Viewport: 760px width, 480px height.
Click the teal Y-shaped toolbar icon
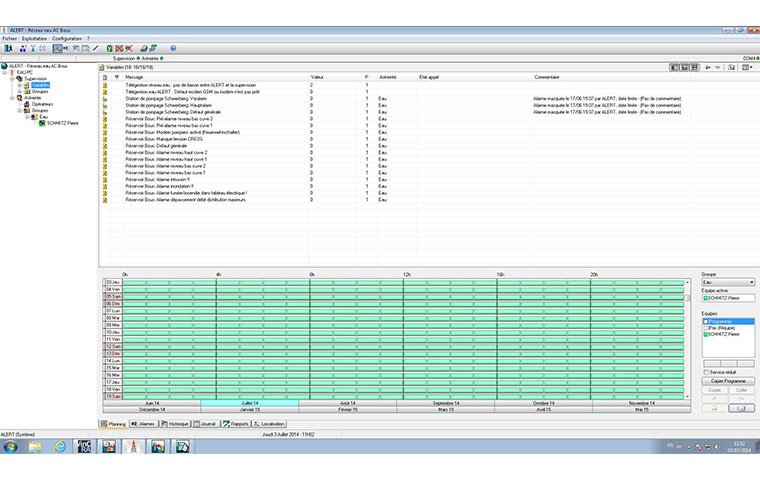(33, 48)
